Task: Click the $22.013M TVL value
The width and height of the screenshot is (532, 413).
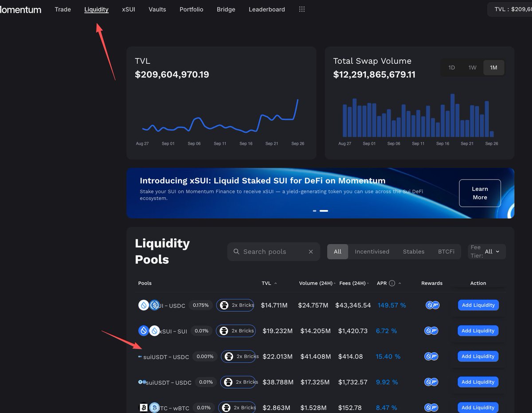Action: pyautogui.click(x=278, y=357)
